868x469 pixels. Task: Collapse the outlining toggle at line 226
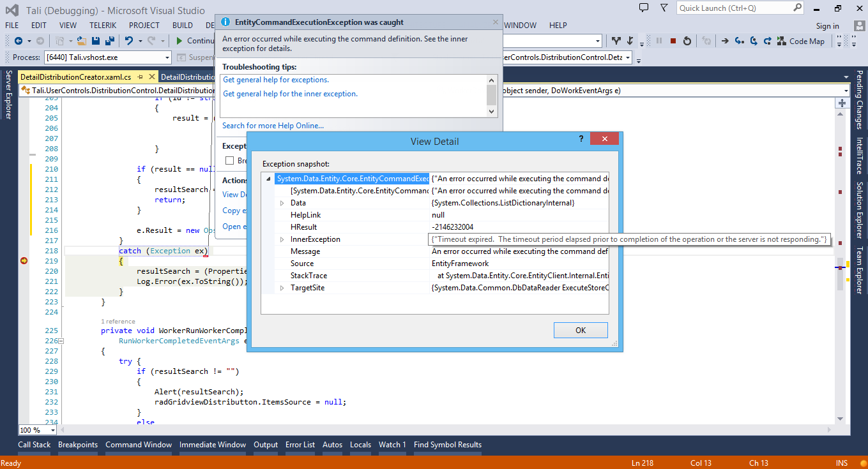(61, 341)
